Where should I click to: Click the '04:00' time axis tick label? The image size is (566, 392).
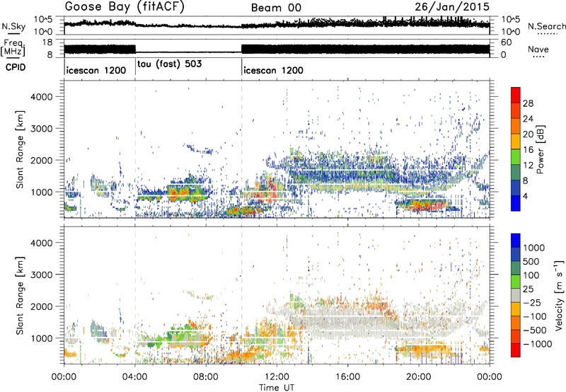tap(135, 377)
